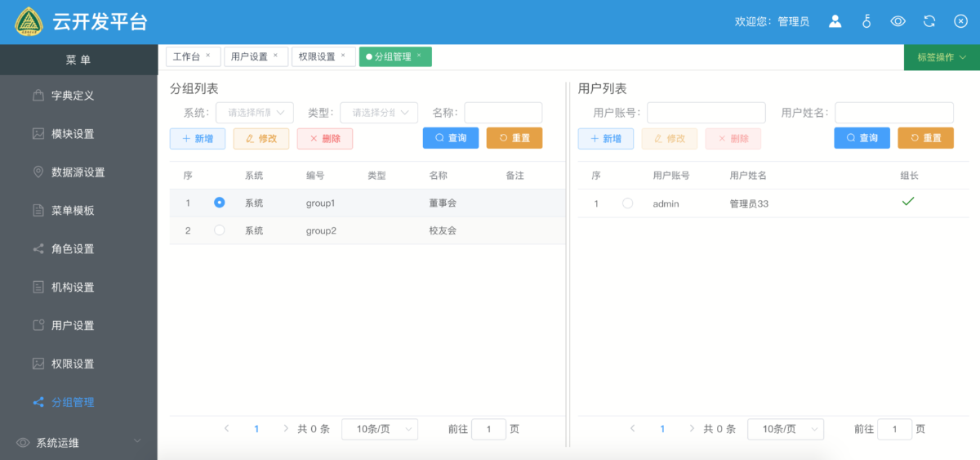Click 新增 button in group list
Image resolution: width=980 pixels, height=460 pixels.
pos(198,139)
